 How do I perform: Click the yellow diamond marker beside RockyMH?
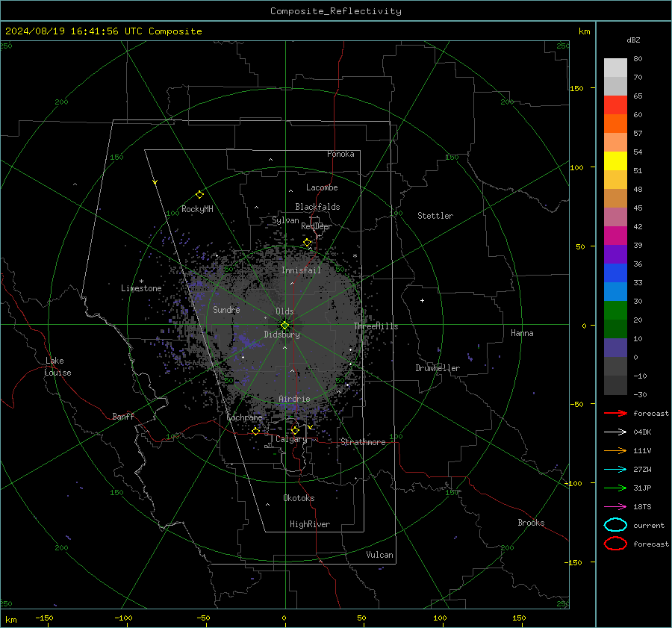tap(199, 195)
